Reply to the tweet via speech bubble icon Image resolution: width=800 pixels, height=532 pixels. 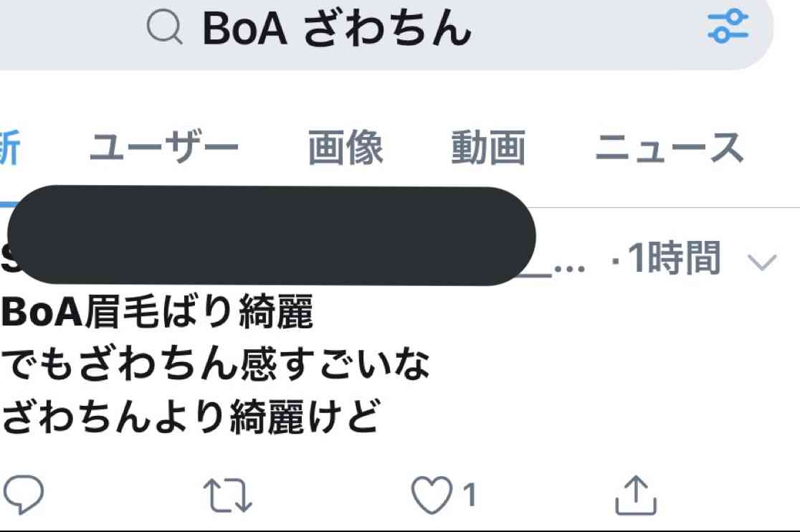(x=24, y=494)
